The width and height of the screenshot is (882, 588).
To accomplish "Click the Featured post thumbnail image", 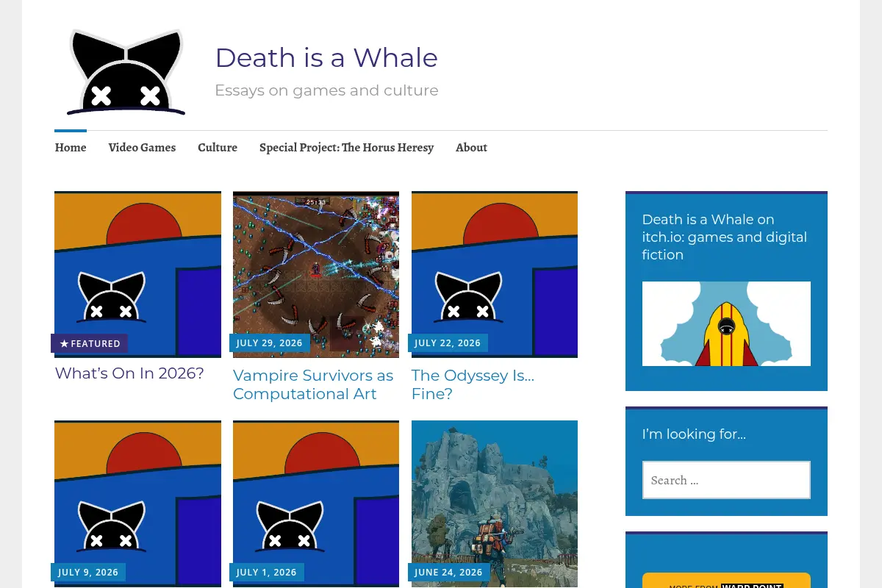I will pyautogui.click(x=137, y=274).
